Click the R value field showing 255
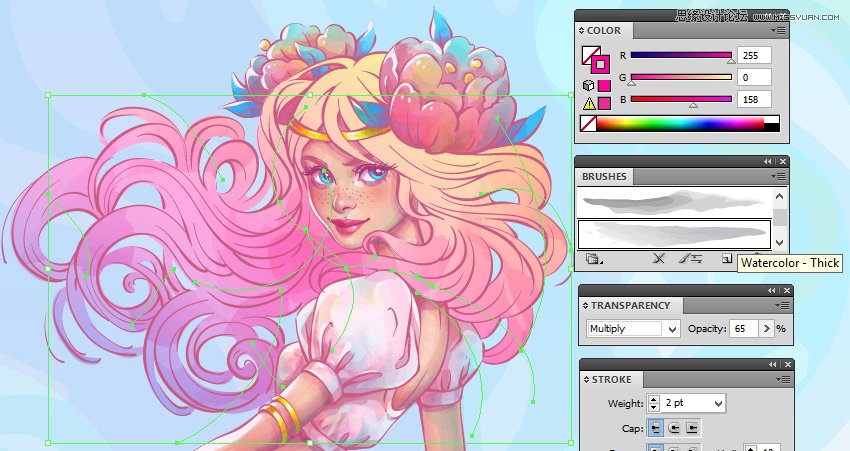850x451 pixels. pyautogui.click(x=754, y=55)
